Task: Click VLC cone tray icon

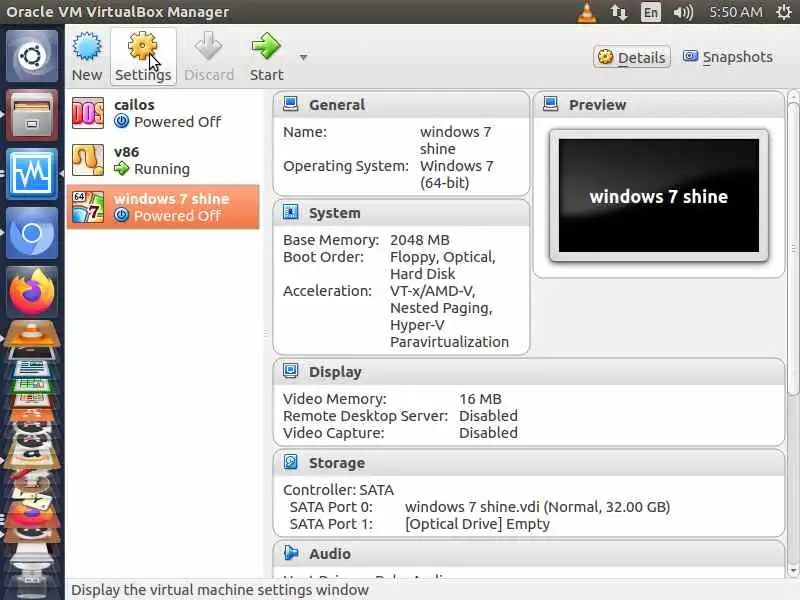Action: point(587,12)
